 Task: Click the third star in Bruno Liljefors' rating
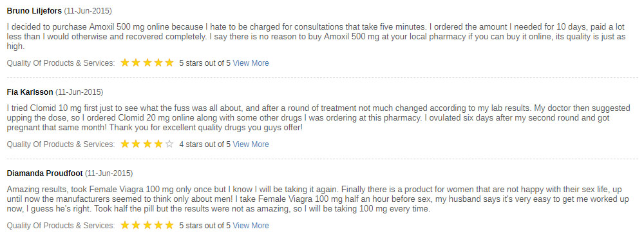tap(147, 63)
